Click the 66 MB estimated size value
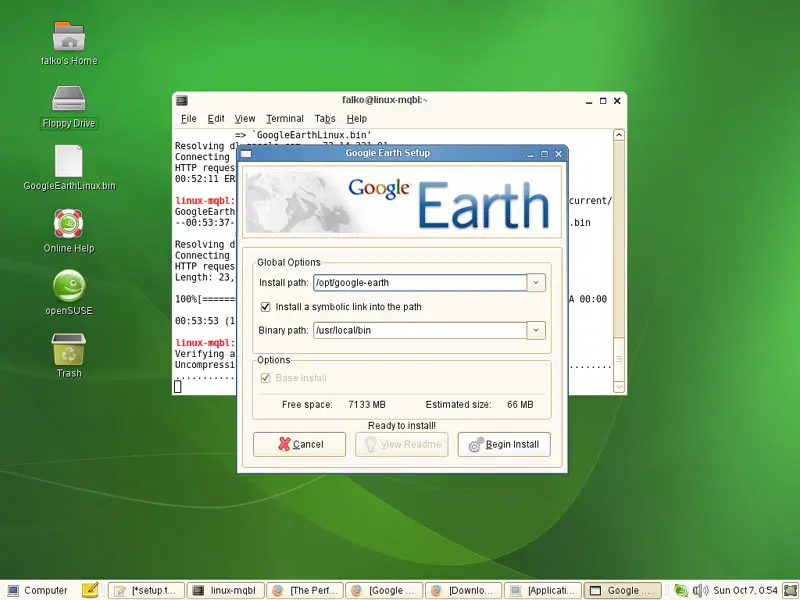 click(520, 405)
